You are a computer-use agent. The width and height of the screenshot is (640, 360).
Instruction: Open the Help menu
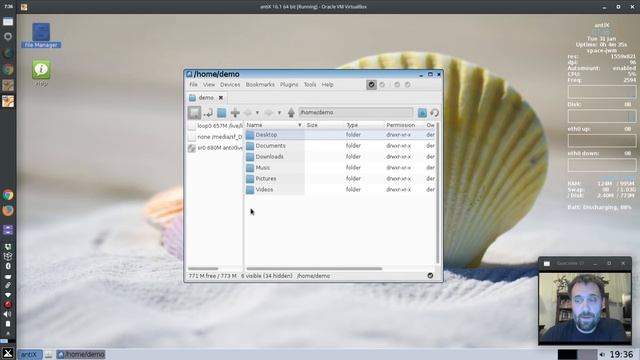(328, 84)
